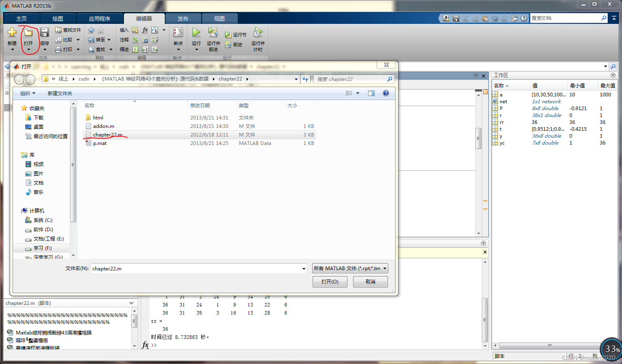Switch to the Home tab
Screen dimensions: 622x364
[21, 19]
